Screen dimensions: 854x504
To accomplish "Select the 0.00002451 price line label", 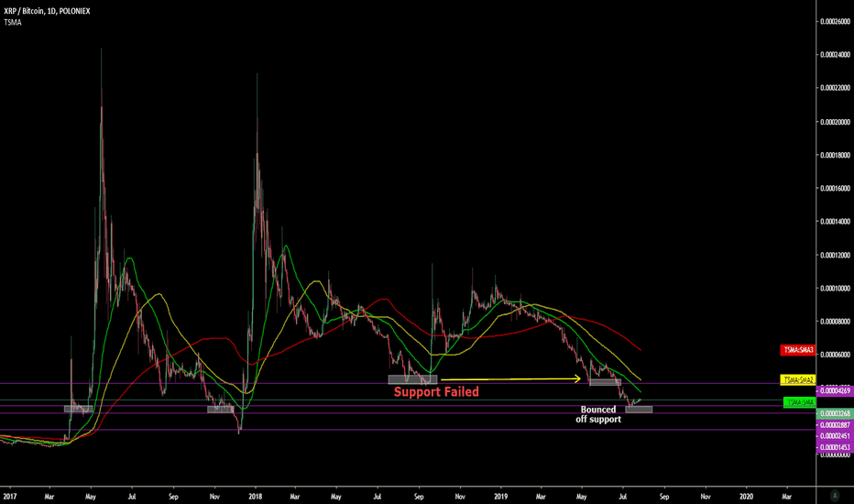I will coord(835,436).
